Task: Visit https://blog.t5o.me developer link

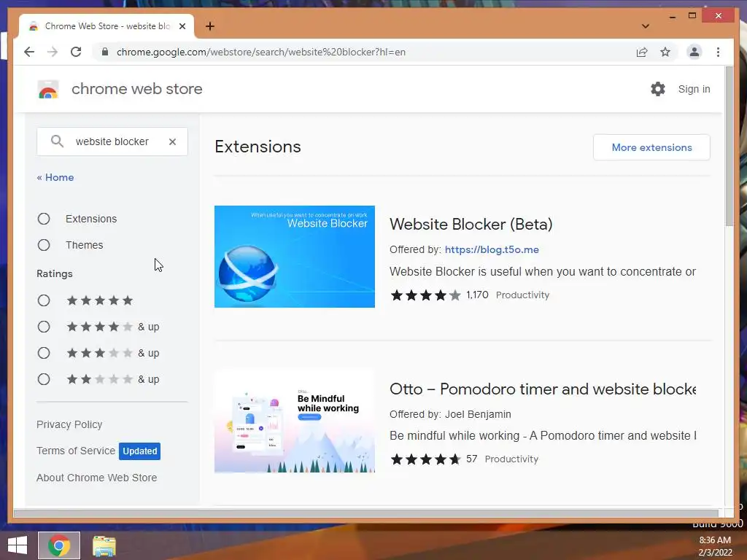Action: pos(492,249)
